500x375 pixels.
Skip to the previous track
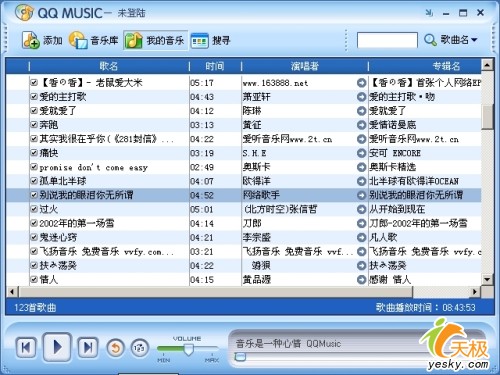coord(26,348)
